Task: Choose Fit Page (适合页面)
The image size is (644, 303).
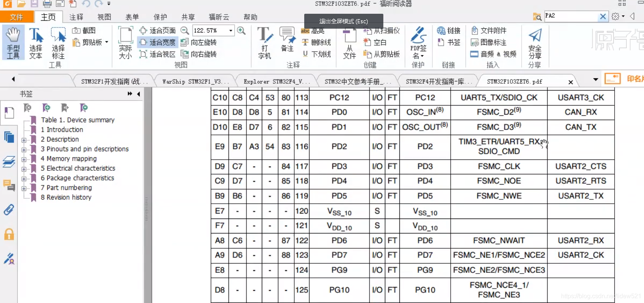Action: pos(157,31)
